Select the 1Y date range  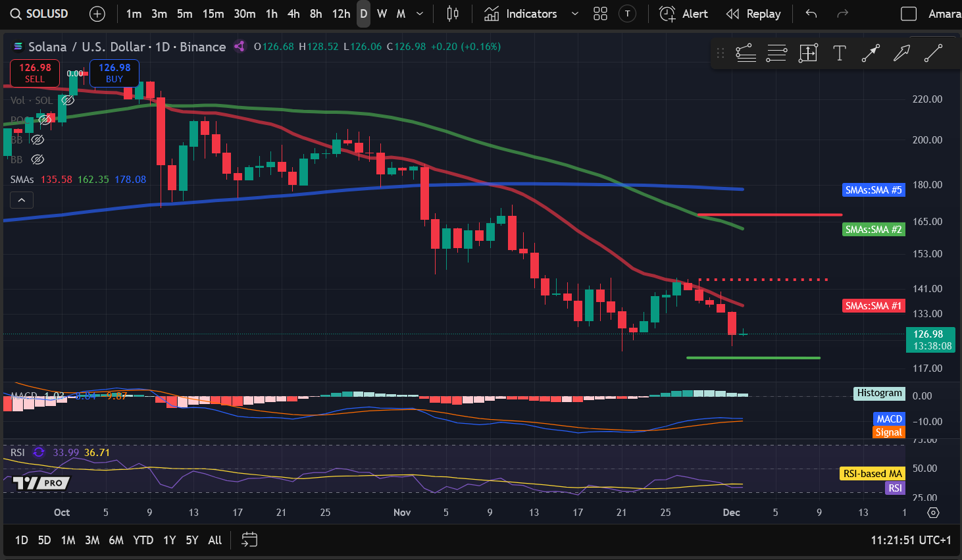(169, 540)
